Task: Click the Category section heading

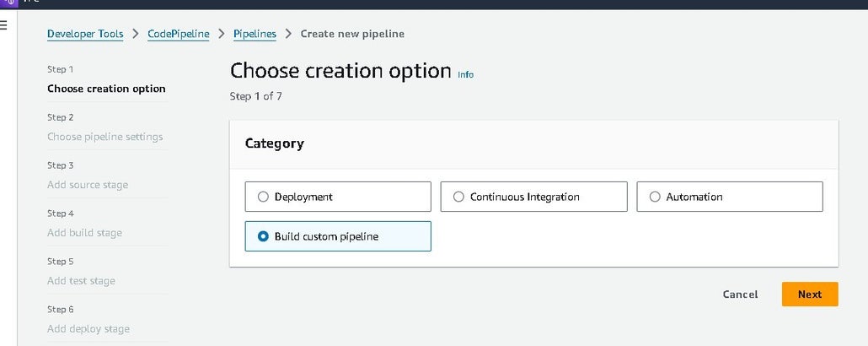Action: 274,143
